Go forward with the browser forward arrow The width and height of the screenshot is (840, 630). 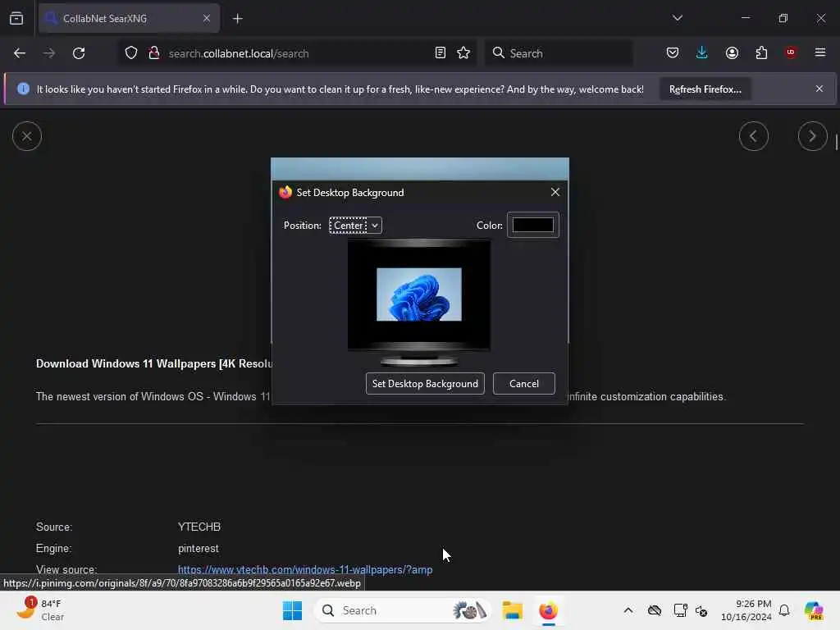49,53
